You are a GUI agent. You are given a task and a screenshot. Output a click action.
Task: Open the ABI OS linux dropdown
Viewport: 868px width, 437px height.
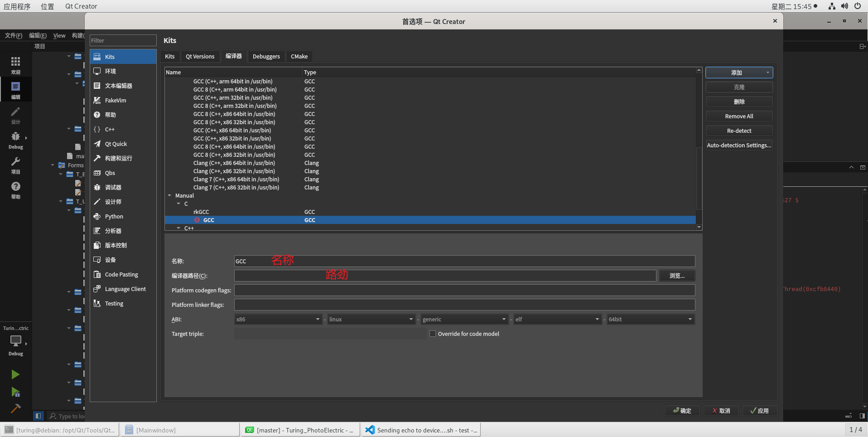coord(371,319)
